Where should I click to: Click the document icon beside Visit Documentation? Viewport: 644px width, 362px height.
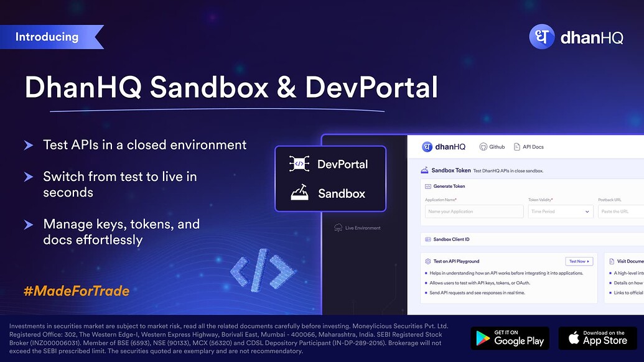[x=611, y=261]
